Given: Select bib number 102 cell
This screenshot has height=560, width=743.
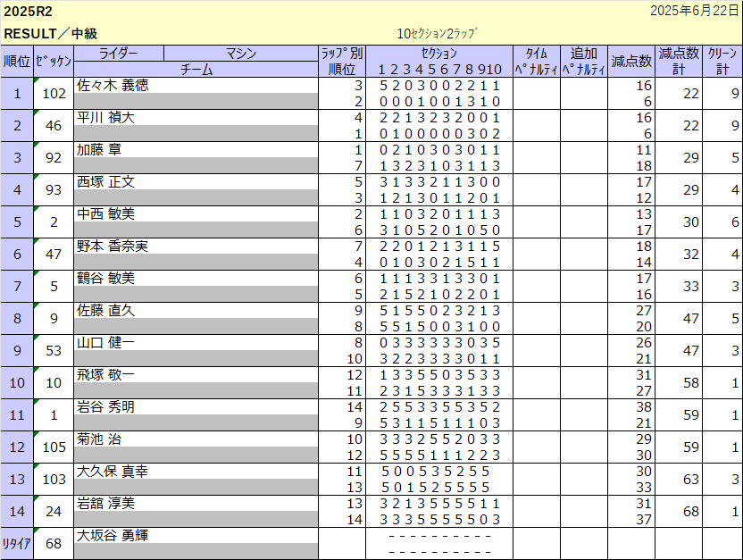Looking at the screenshot, I should tap(54, 94).
